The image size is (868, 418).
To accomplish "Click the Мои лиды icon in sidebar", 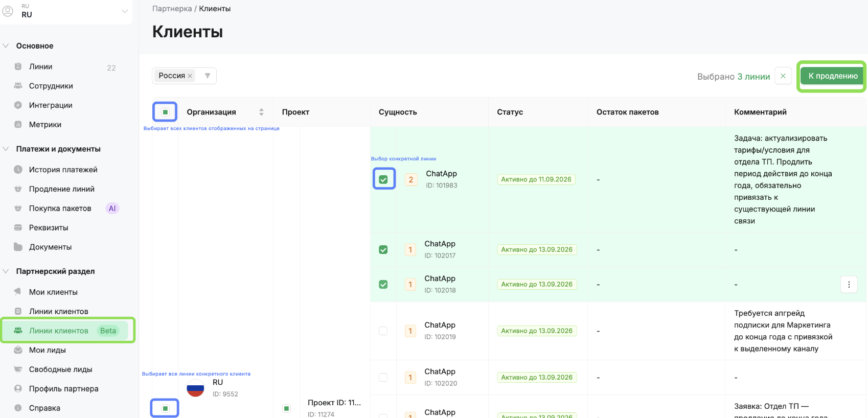I will [x=18, y=351].
